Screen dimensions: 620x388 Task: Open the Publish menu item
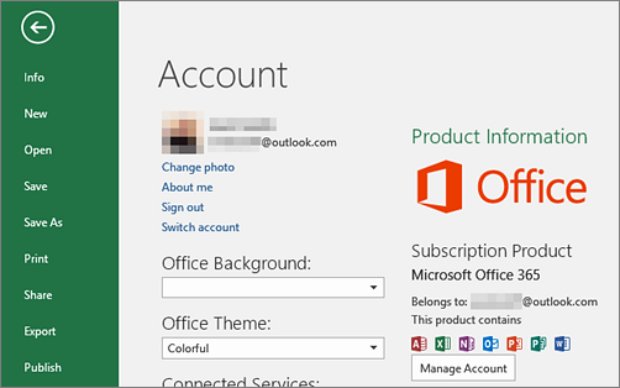click(x=43, y=367)
